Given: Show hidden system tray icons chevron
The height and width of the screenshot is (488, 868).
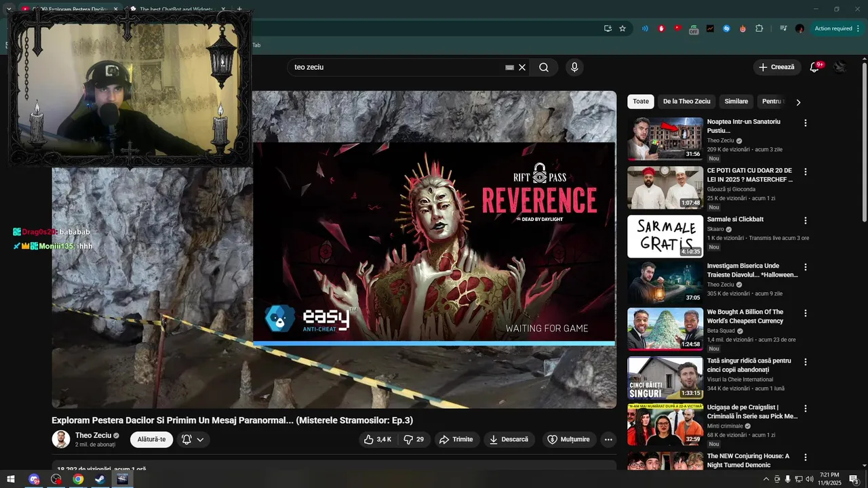Looking at the screenshot, I should (x=766, y=479).
